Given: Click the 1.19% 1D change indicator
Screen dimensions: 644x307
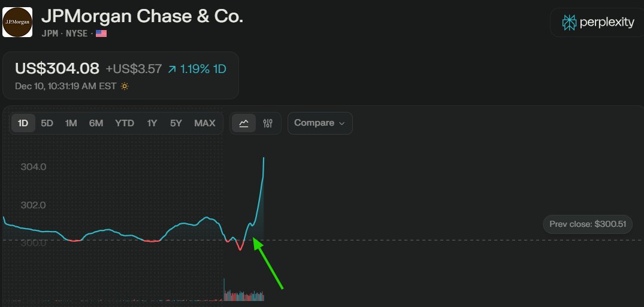Looking at the screenshot, I should click(x=196, y=69).
